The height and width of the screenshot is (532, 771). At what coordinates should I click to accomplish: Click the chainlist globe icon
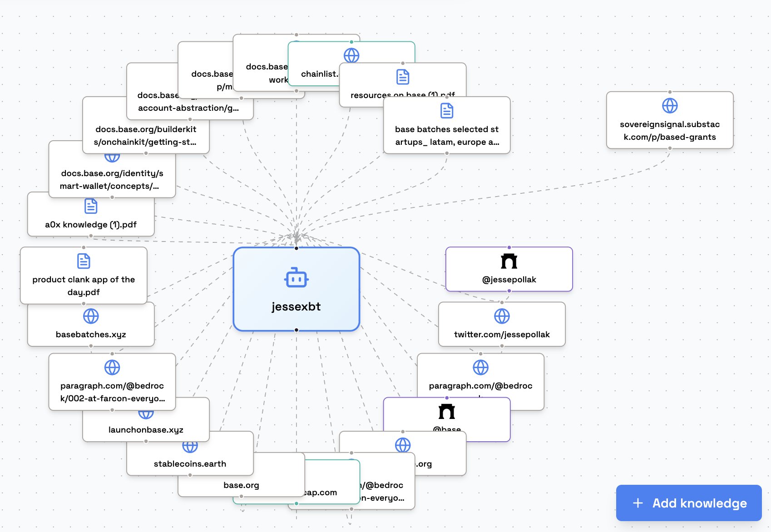(351, 55)
